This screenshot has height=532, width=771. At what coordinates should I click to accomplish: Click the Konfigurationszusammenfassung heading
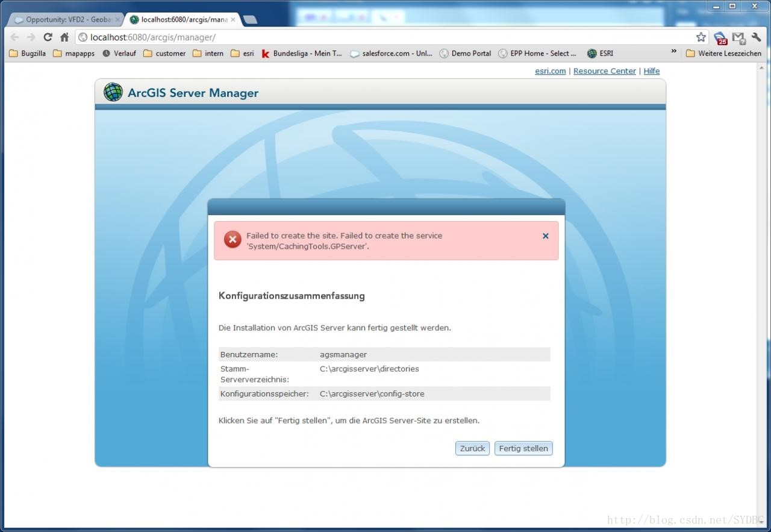[x=292, y=296]
